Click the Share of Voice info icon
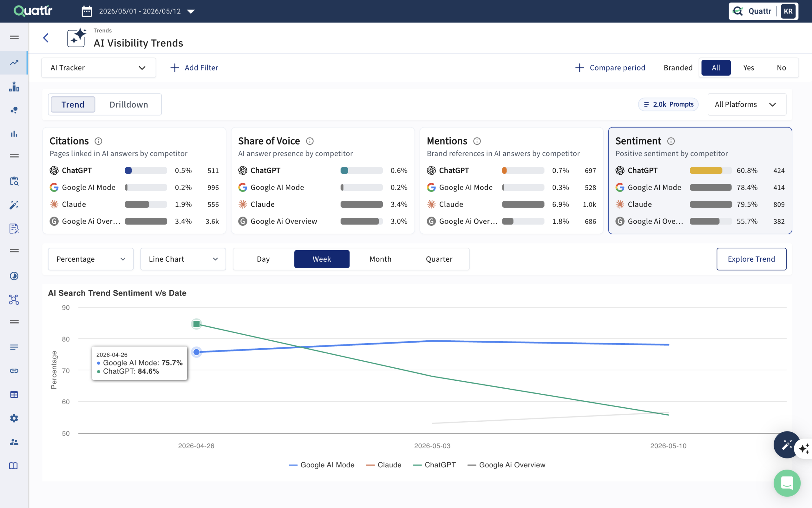 click(310, 141)
